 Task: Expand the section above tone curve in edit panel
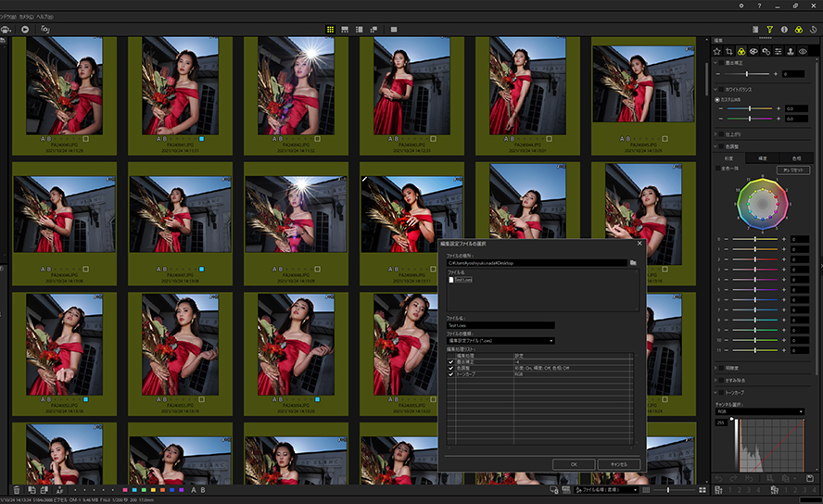point(715,380)
